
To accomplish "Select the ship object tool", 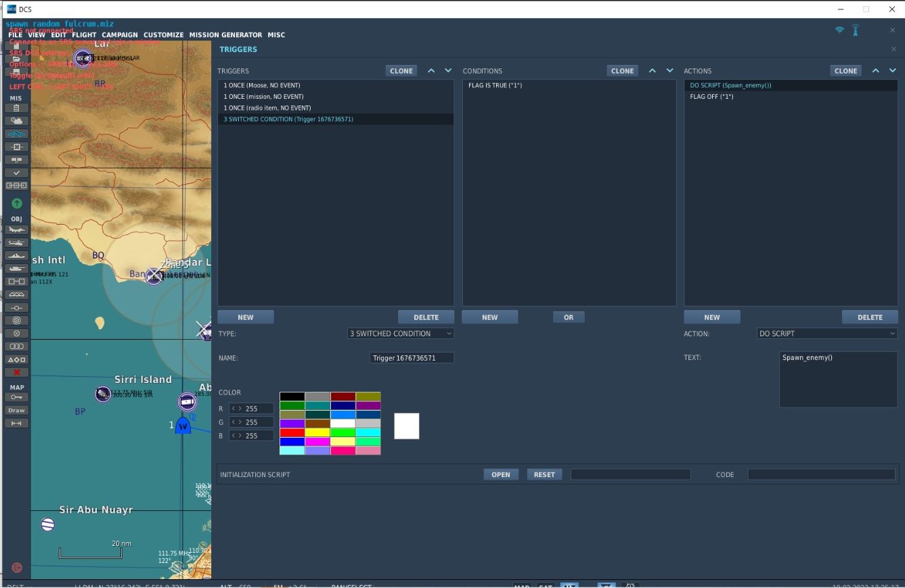I will point(16,256).
